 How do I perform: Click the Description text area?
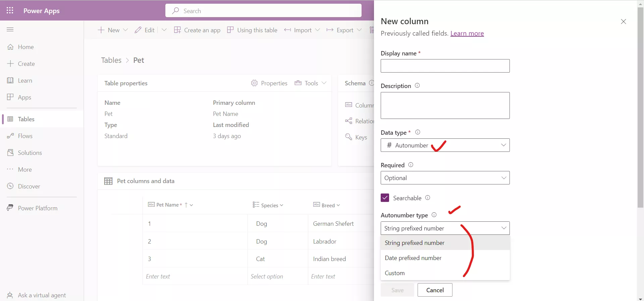point(445,105)
